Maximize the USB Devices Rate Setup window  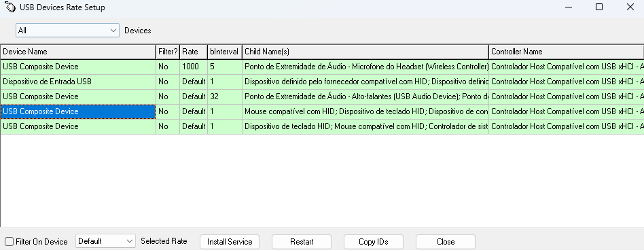(599, 7)
